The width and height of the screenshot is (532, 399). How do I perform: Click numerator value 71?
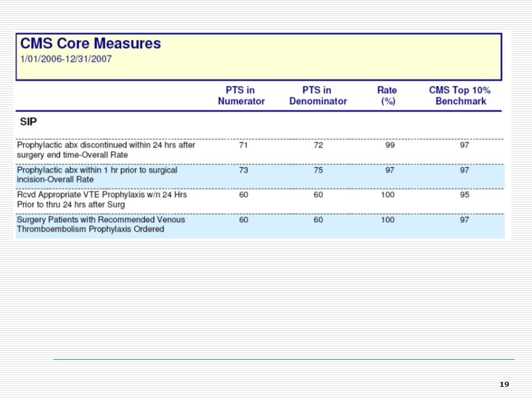point(243,145)
